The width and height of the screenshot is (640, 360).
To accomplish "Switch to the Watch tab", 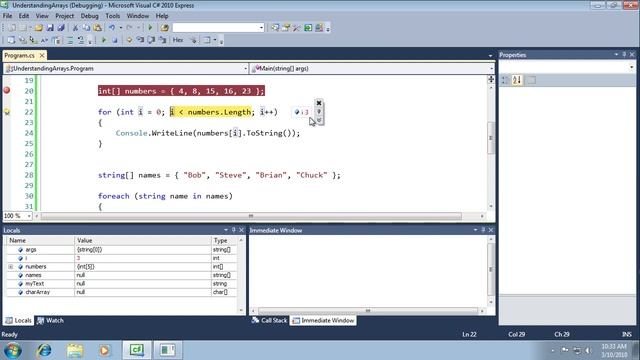I will [51, 321].
